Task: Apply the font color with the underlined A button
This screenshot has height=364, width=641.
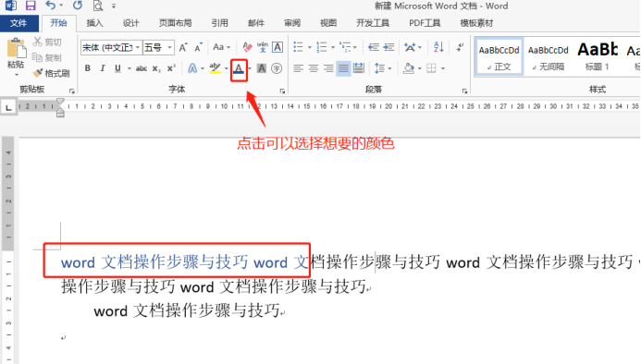Action: coord(239,68)
